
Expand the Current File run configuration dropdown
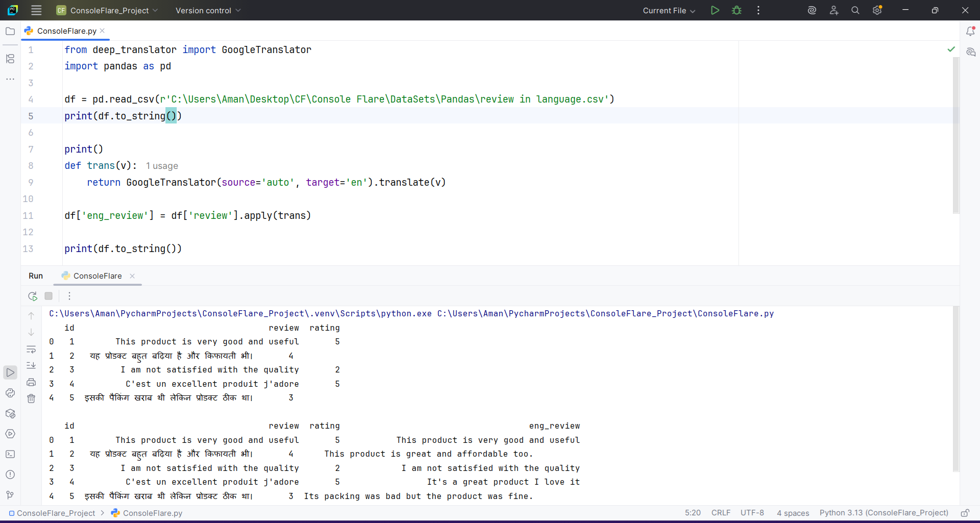click(x=668, y=10)
